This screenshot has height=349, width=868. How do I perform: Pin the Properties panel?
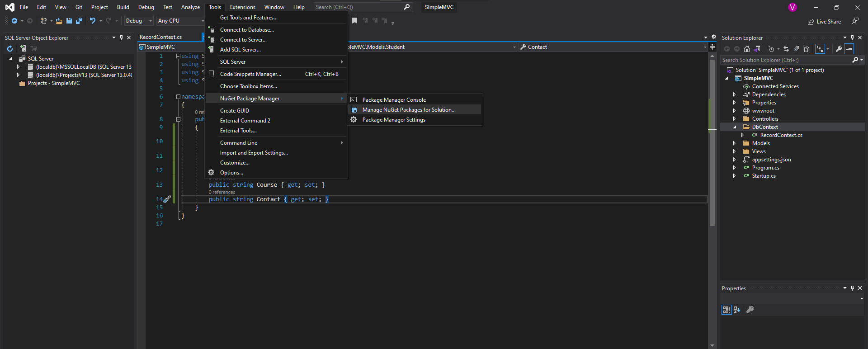(853, 288)
